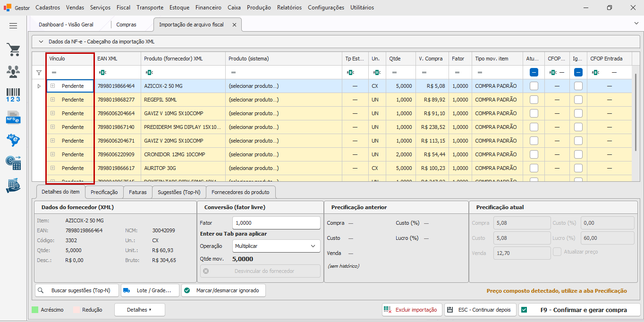Viewport: 644px width, 322px height.
Task: Click the Excluir importação button
Action: [412, 310]
